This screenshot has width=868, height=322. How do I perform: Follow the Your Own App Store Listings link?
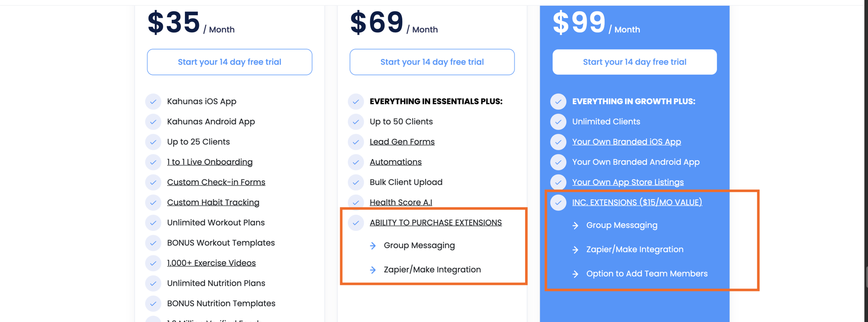tap(628, 182)
